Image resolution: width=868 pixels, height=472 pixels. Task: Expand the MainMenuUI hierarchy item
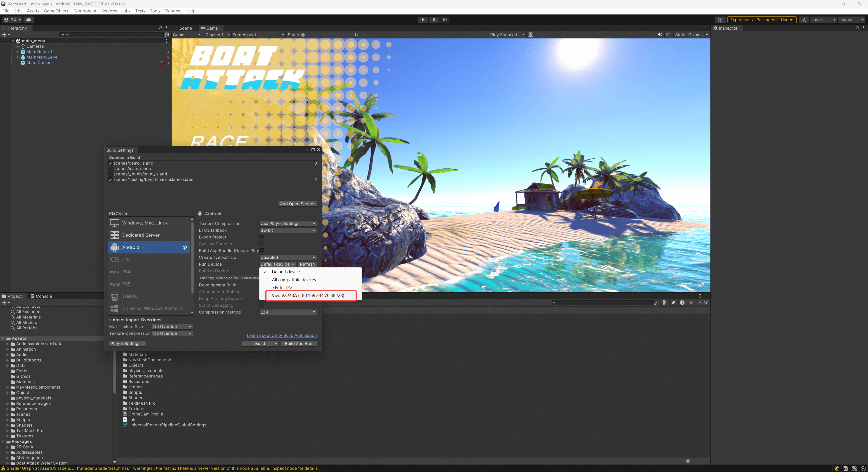coord(18,52)
